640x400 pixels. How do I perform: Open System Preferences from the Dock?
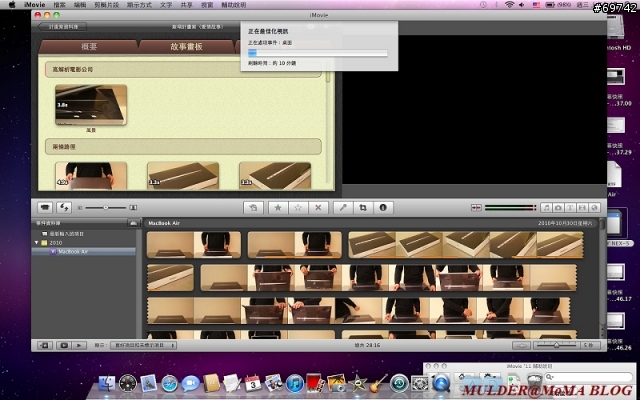(x=420, y=384)
